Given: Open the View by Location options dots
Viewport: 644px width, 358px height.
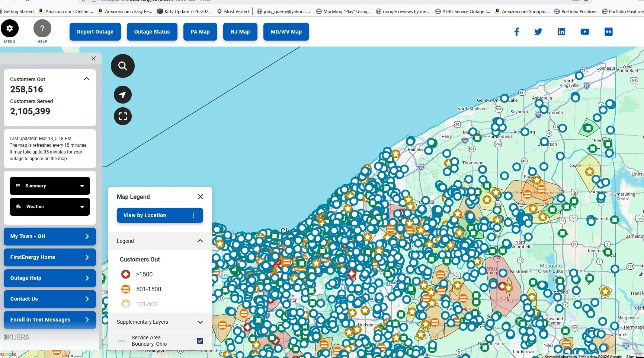Looking at the screenshot, I should click(x=193, y=215).
